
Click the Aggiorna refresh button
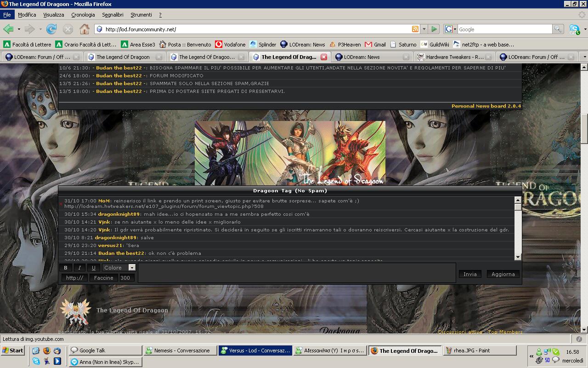503,274
